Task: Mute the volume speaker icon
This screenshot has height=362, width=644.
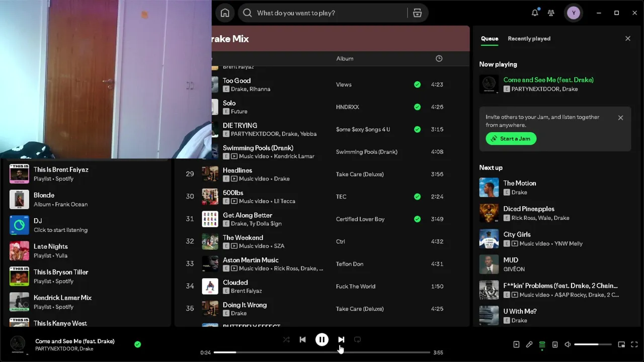Action: coord(568,344)
